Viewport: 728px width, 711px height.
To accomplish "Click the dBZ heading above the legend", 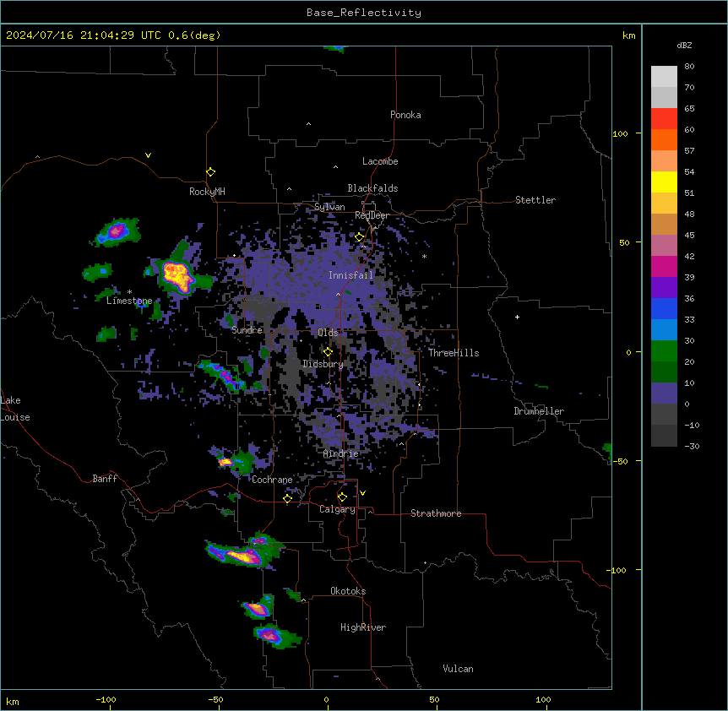I will pyautogui.click(x=684, y=45).
